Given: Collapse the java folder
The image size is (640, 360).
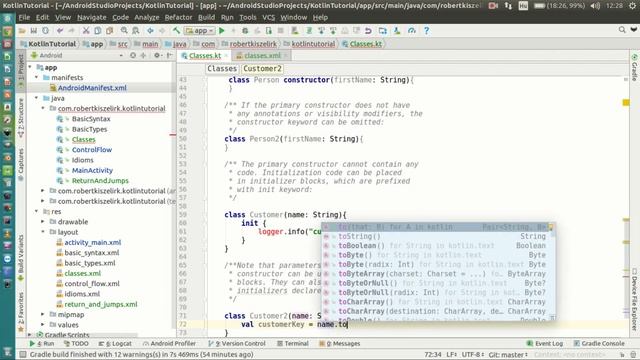Looking at the screenshot, I should (x=37, y=98).
